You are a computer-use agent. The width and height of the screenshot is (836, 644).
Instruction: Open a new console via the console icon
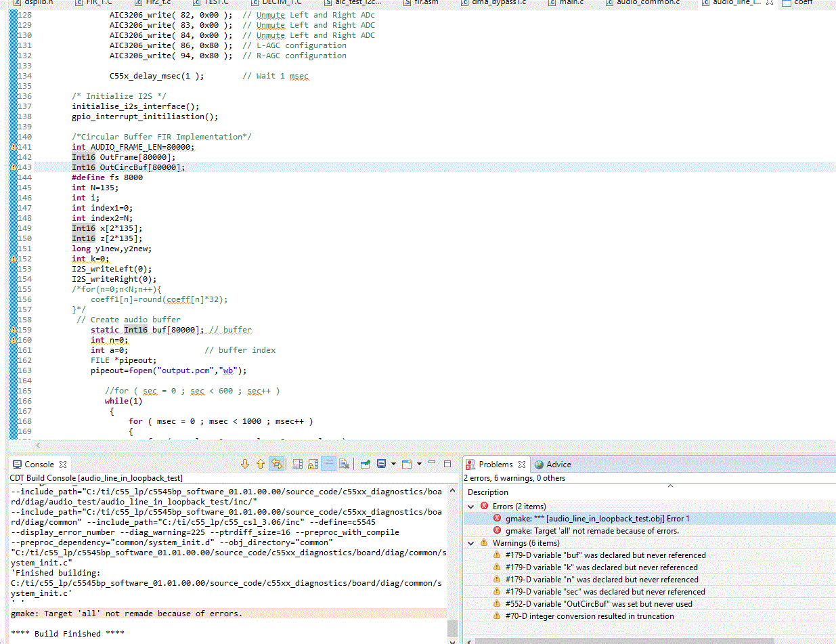point(408,463)
